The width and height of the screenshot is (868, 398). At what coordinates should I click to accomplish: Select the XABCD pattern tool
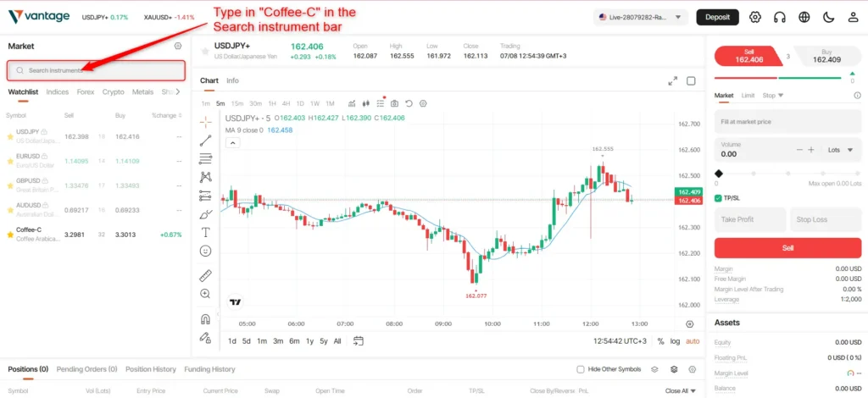coord(205,177)
